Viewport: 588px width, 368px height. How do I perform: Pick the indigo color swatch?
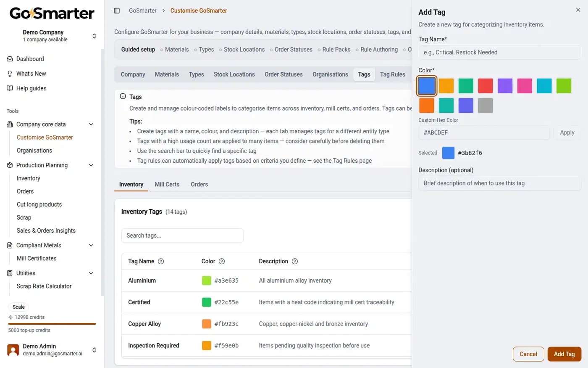(x=466, y=106)
